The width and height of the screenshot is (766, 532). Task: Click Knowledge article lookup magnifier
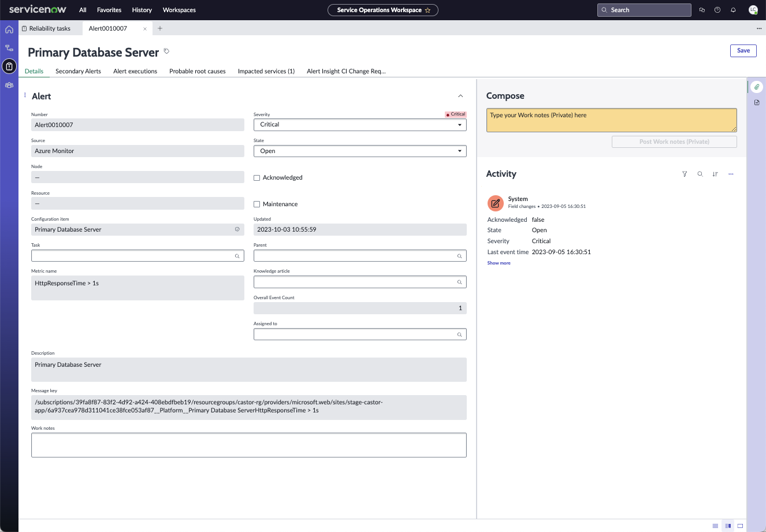[x=459, y=282]
